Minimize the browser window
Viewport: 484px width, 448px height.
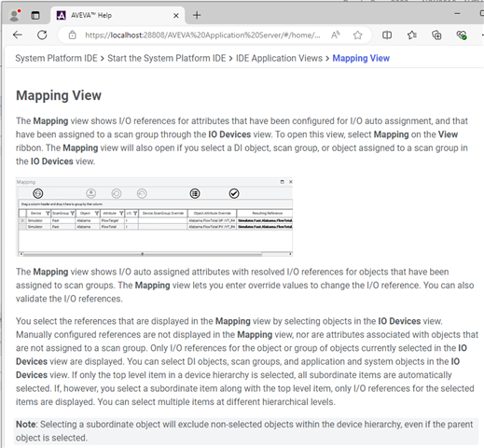pos(457,13)
